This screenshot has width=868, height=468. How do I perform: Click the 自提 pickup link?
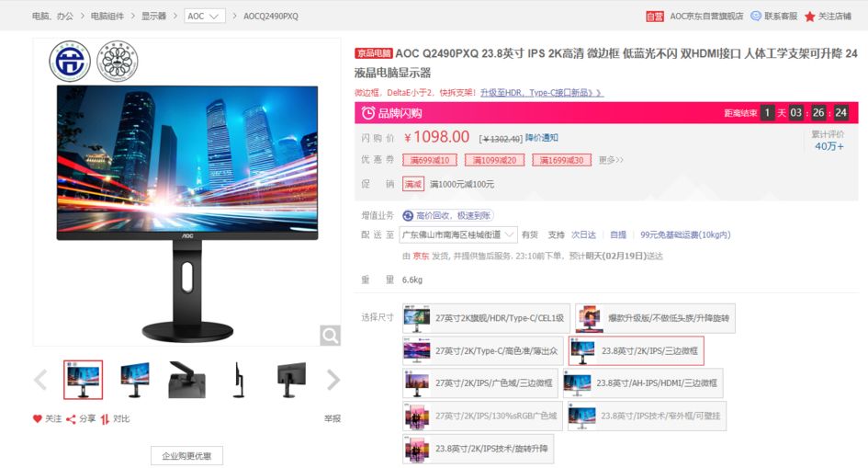click(x=618, y=234)
